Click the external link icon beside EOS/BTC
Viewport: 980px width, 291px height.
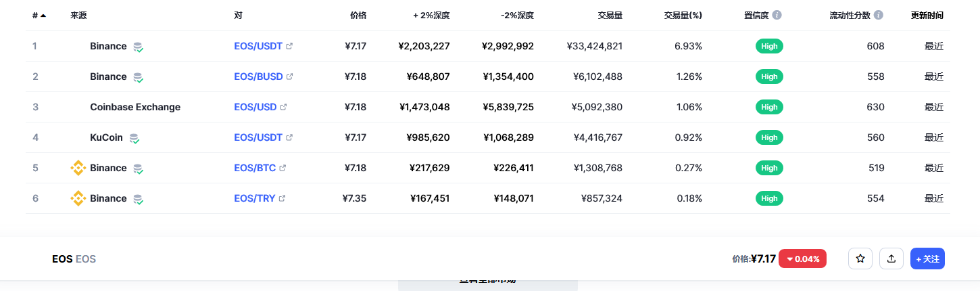283,168
